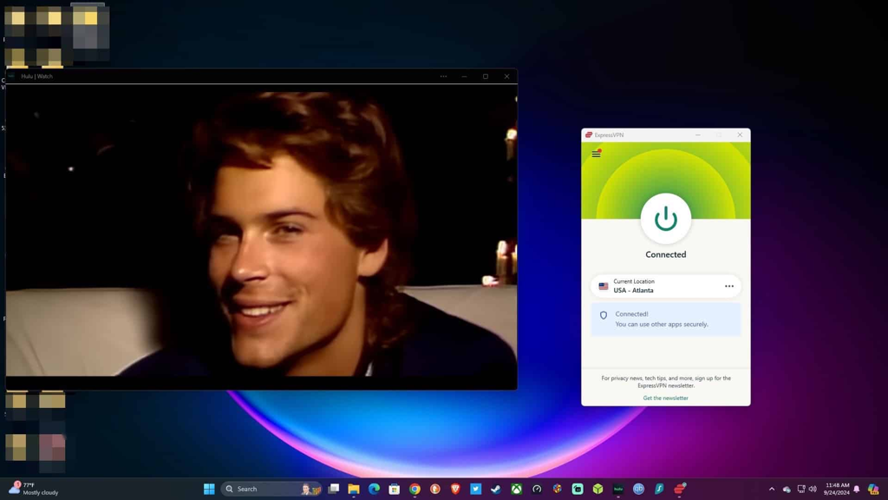Open Google Chrome from the taskbar
The width and height of the screenshot is (888, 500).
tap(415, 489)
